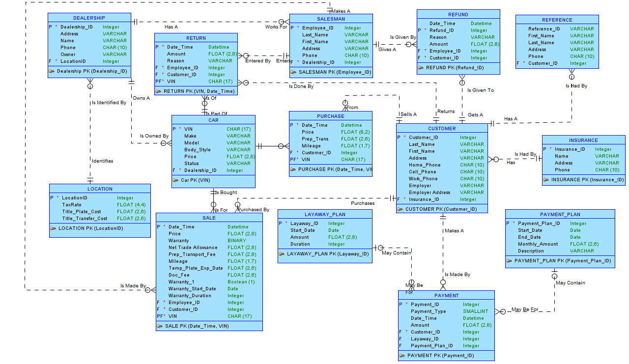The width and height of the screenshot is (629, 364).
Task: Select the REFERENCE entity header
Action: coord(557,20)
